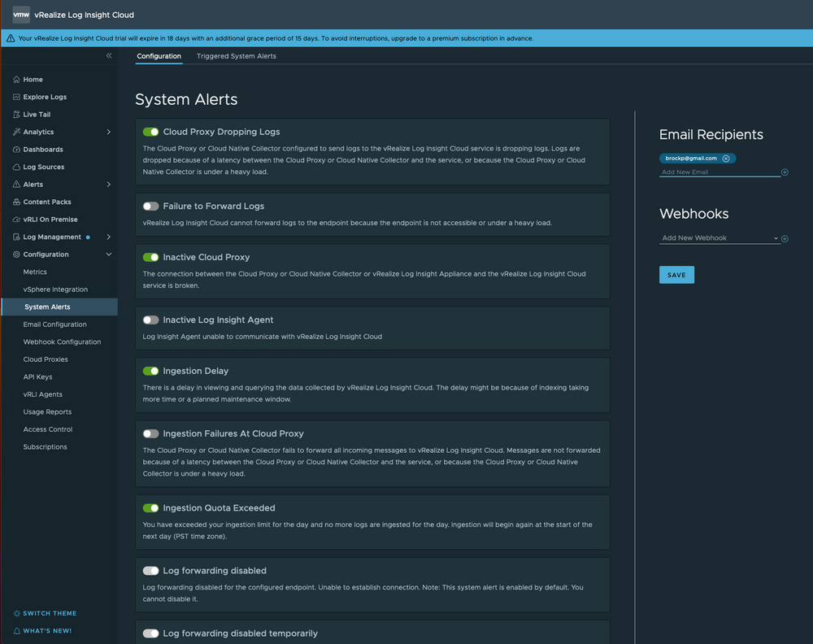Turn off the Ingestion Delay alert

(151, 371)
